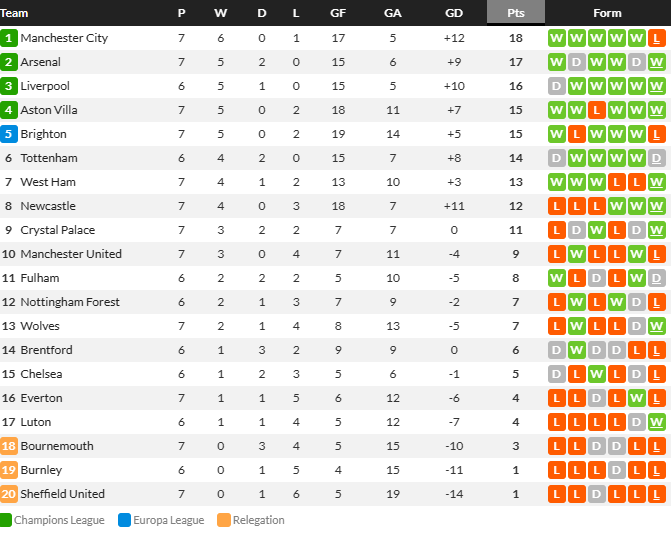The image size is (671, 538).
Task: Click Everton's single win form badge
Action: coord(636,398)
